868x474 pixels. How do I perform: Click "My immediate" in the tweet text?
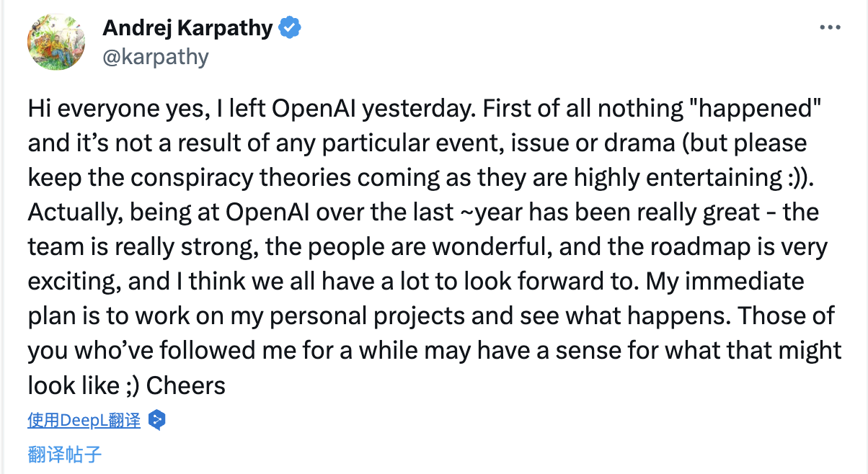(x=725, y=282)
